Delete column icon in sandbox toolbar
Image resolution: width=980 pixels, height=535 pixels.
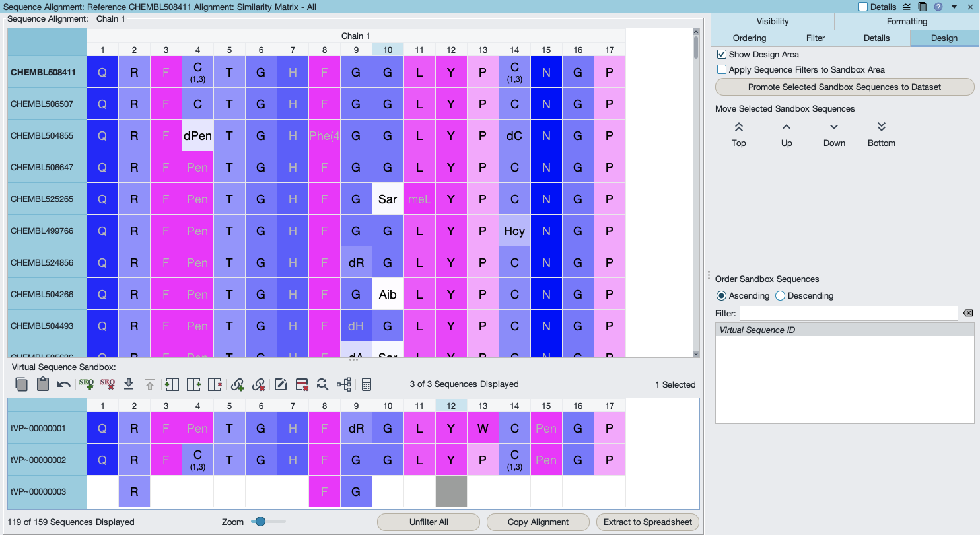click(215, 384)
